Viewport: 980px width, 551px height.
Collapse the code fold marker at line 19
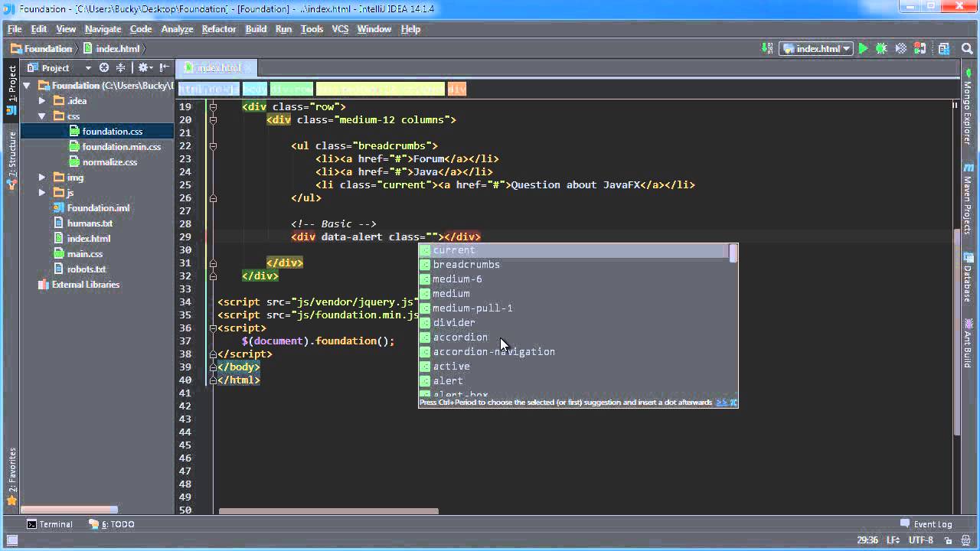point(213,107)
